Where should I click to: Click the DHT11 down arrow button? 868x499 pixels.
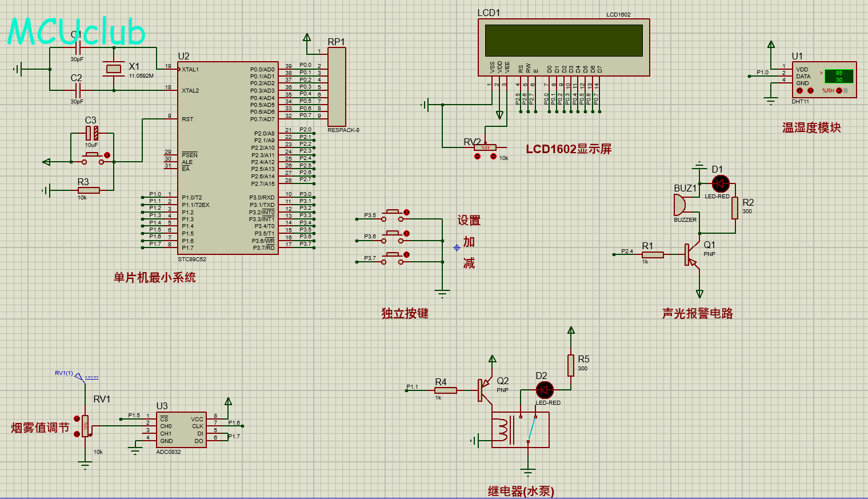click(799, 91)
